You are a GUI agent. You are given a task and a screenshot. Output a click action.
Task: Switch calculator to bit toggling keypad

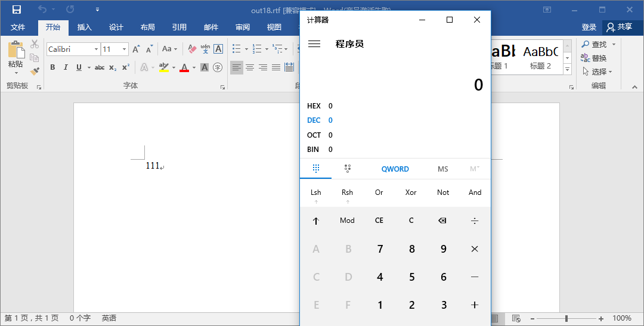[x=348, y=168]
